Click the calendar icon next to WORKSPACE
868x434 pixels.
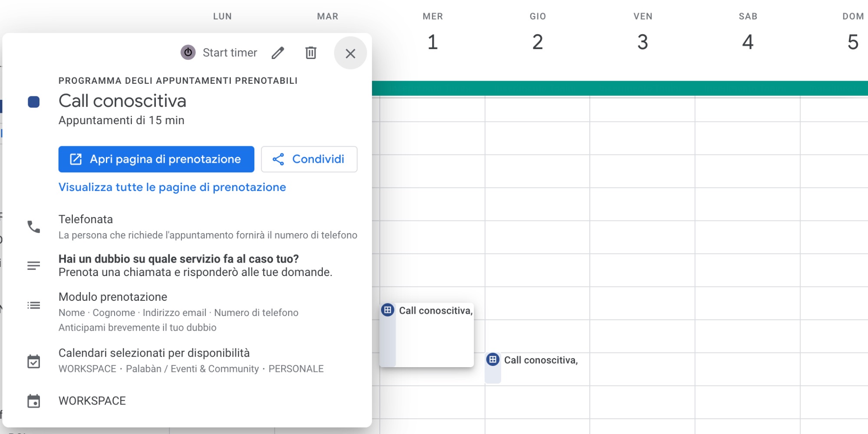pyautogui.click(x=34, y=401)
